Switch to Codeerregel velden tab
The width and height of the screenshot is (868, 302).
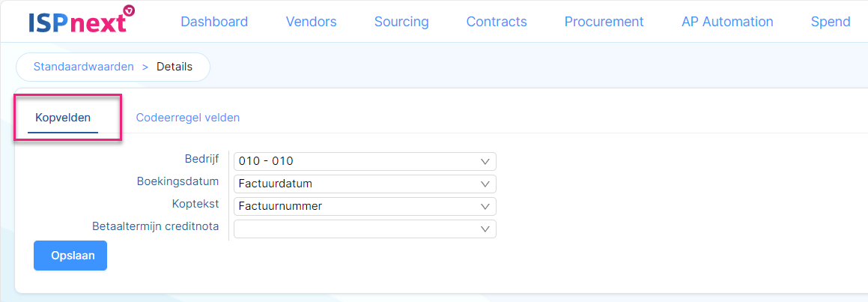[188, 118]
